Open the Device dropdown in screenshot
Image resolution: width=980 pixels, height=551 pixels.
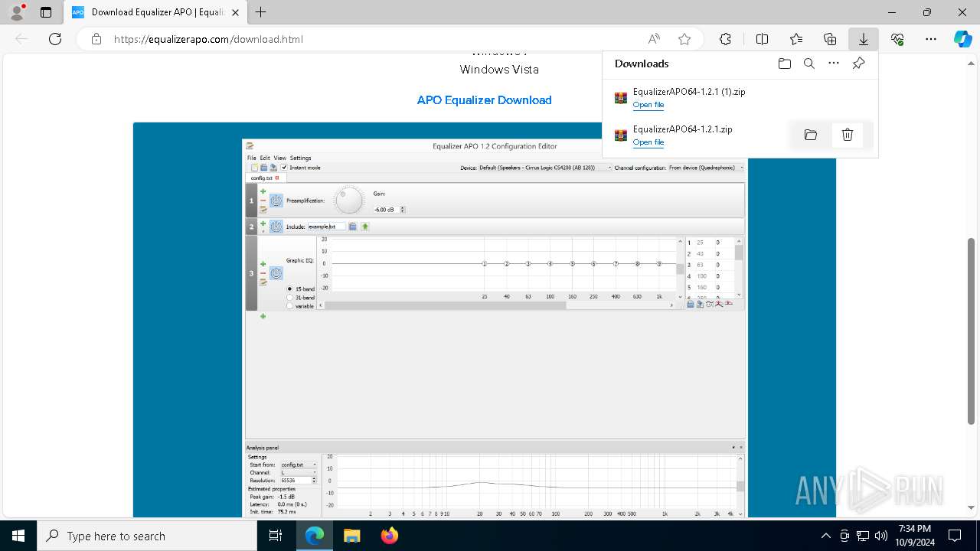[x=544, y=168]
